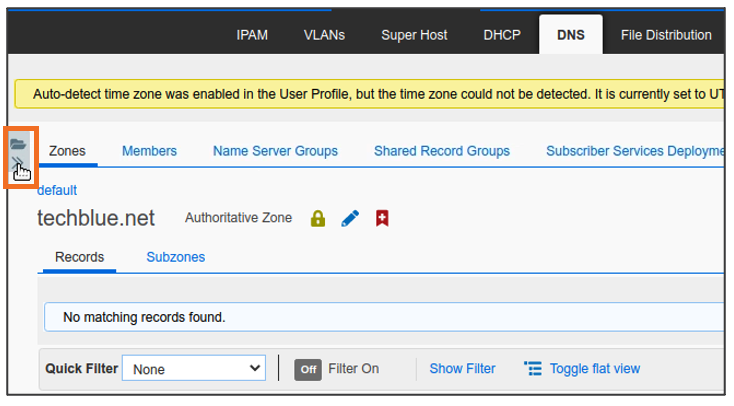Click the Toggle flat view link
Screen dimensions: 734x406
[594, 369]
